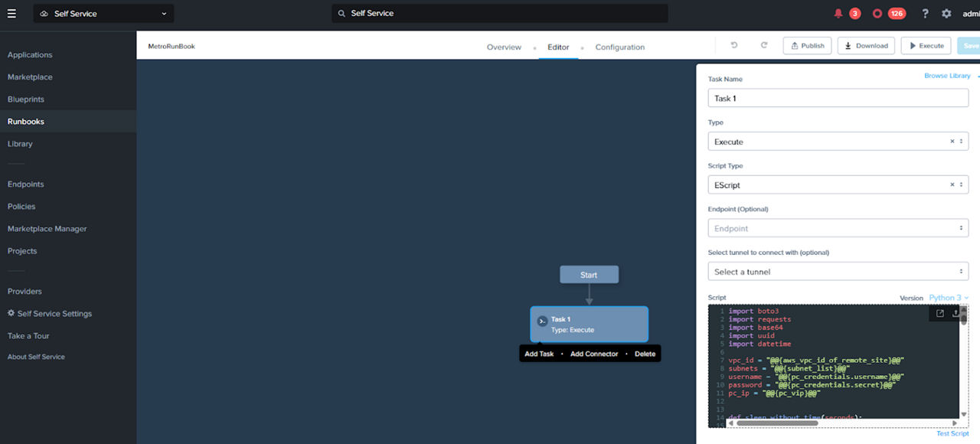Open the Select a tunnel dropdown
This screenshot has width=980, height=444.
click(838, 272)
